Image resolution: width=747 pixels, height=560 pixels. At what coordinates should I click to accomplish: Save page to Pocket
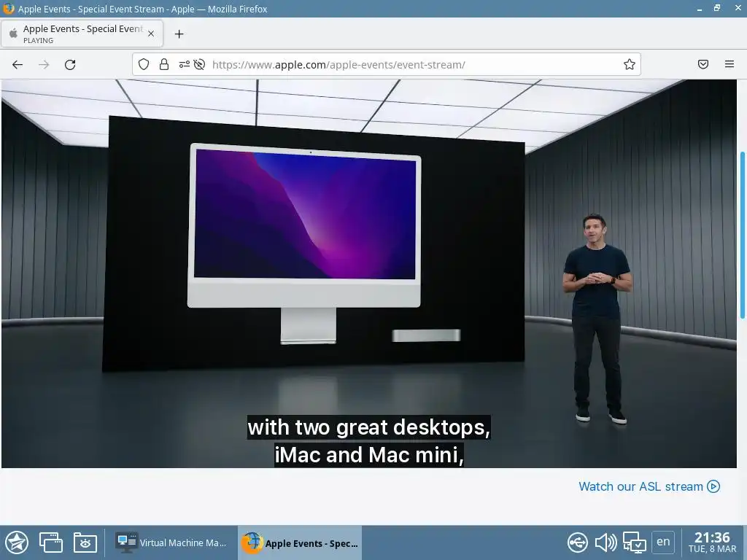[x=703, y=64]
